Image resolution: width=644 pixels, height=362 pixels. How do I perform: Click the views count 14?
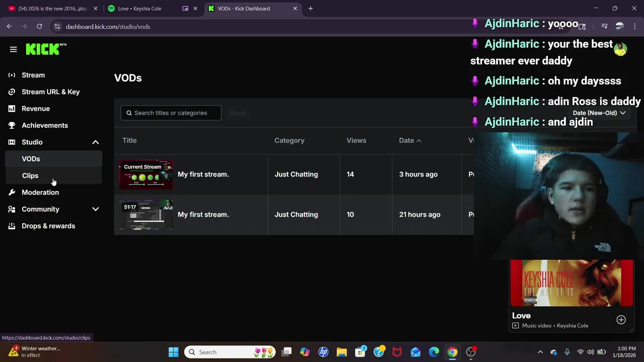tap(350, 174)
